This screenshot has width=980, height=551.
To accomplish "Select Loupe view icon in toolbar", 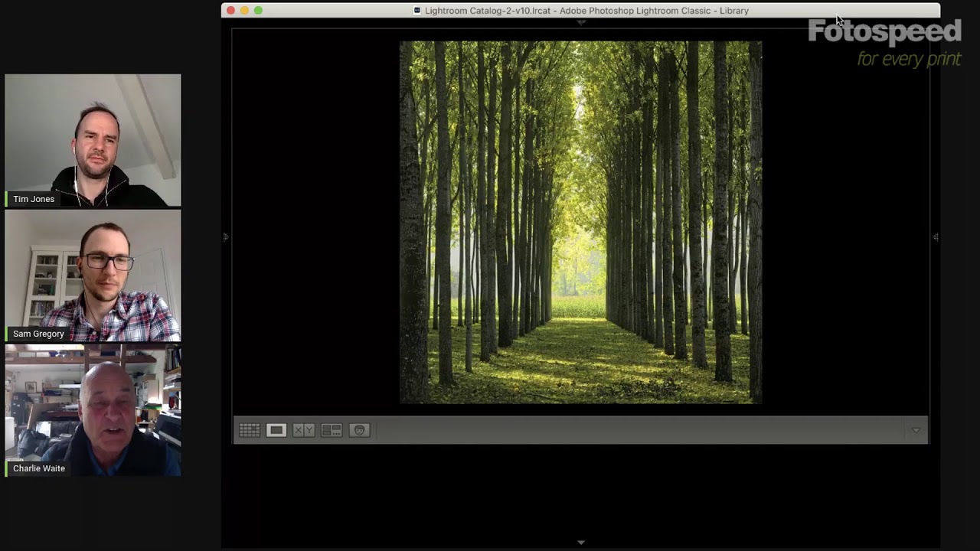I will pos(276,431).
